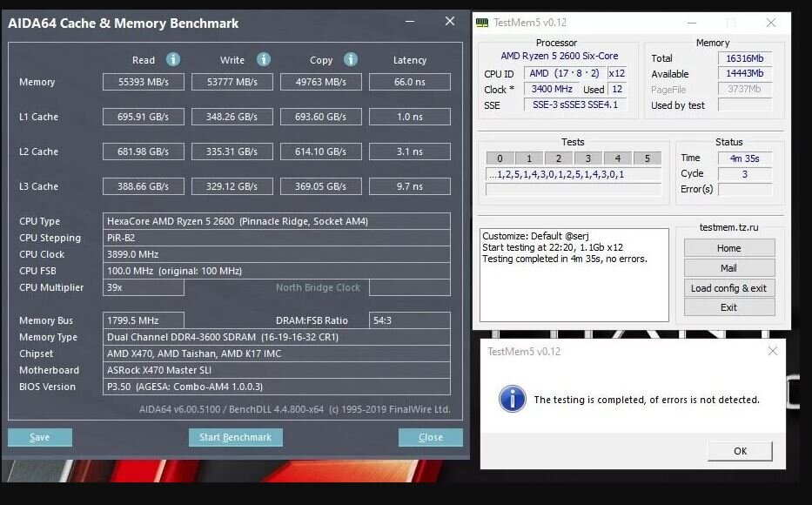Click the AMD Ryzen 5 2600 Six-Core label
This screenshot has height=505, width=812.
pyautogui.click(x=560, y=56)
